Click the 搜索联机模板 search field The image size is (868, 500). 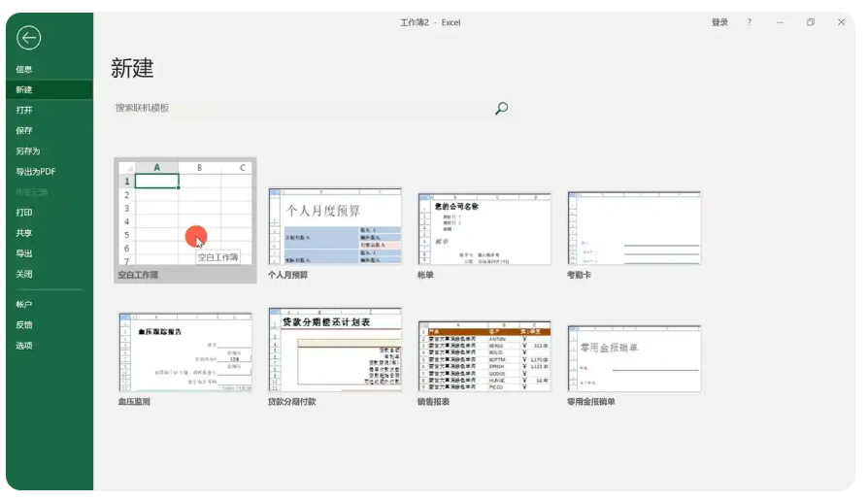pyautogui.click(x=301, y=109)
